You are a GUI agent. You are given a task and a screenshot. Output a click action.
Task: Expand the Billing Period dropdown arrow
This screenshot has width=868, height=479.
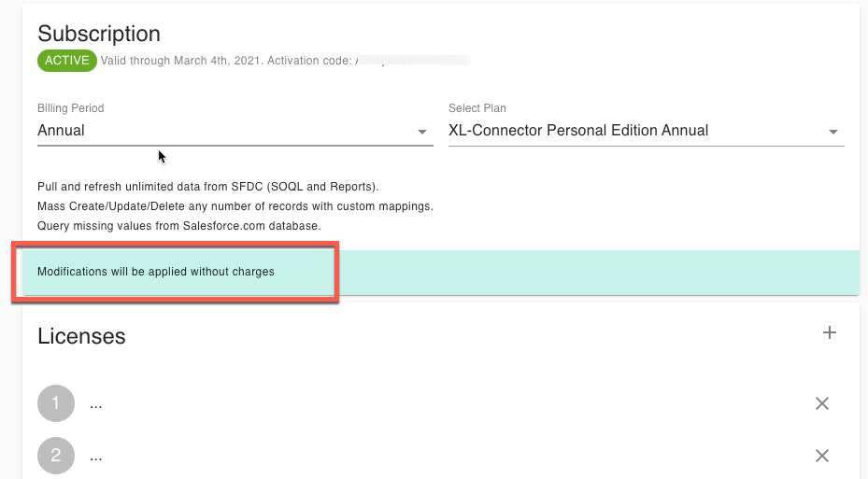[x=422, y=132]
